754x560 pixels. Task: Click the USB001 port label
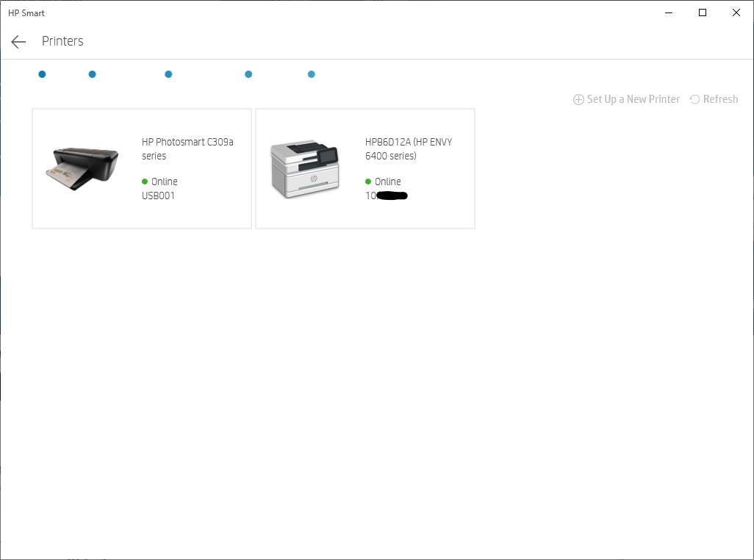tap(158, 195)
